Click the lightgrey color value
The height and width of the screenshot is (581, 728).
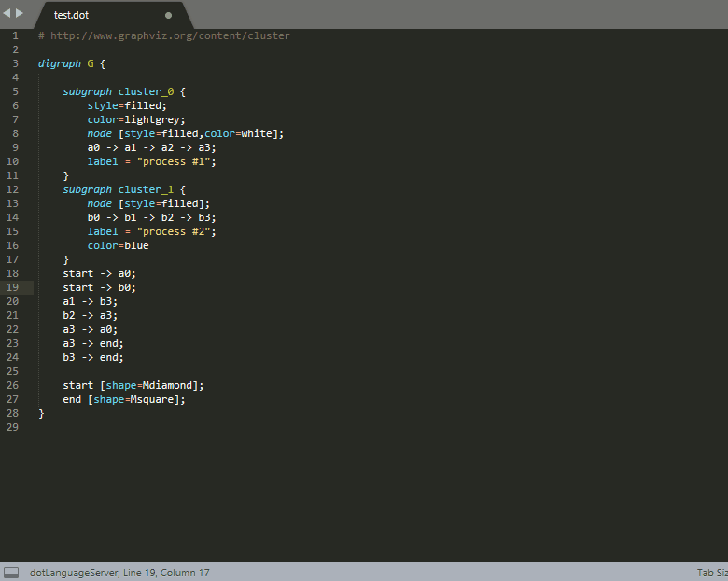[x=155, y=120]
